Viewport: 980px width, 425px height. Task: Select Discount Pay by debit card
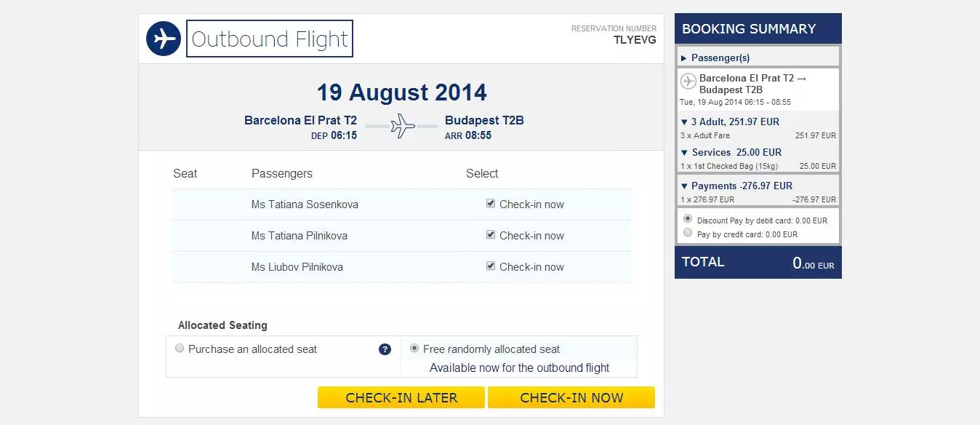(x=688, y=218)
